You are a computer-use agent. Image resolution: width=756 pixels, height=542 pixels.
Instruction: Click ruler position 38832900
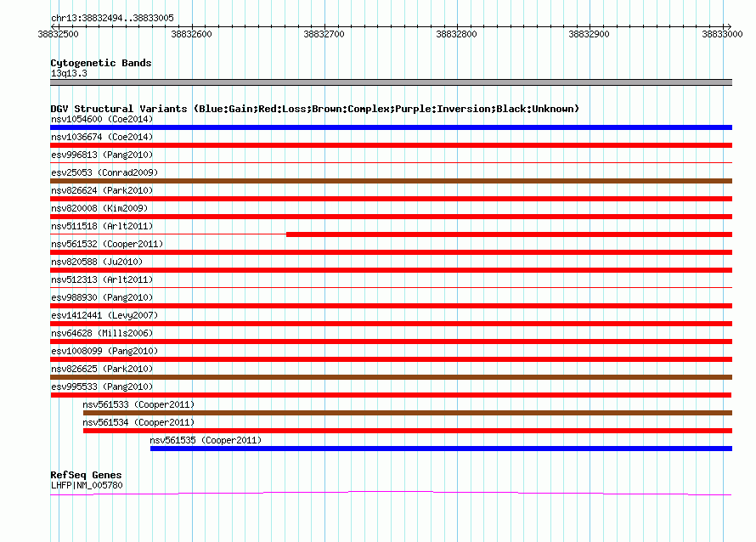589,34
